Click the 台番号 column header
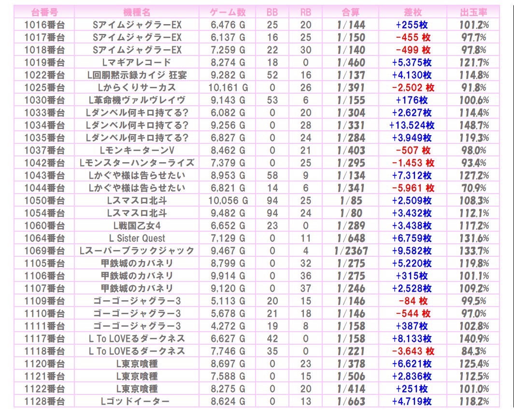 pos(44,13)
